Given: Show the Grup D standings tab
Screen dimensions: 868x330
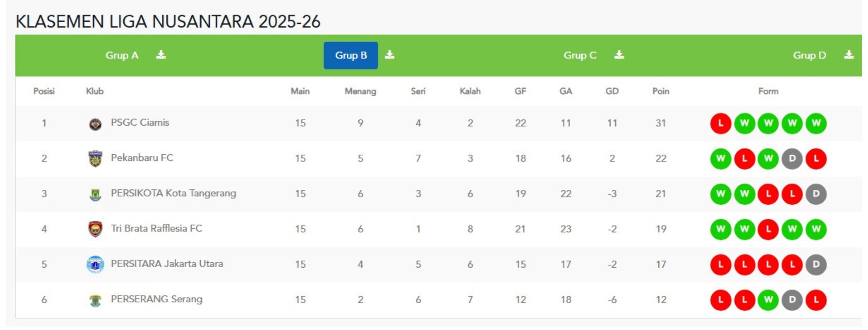Looking at the screenshot, I should pyautogui.click(x=809, y=55).
